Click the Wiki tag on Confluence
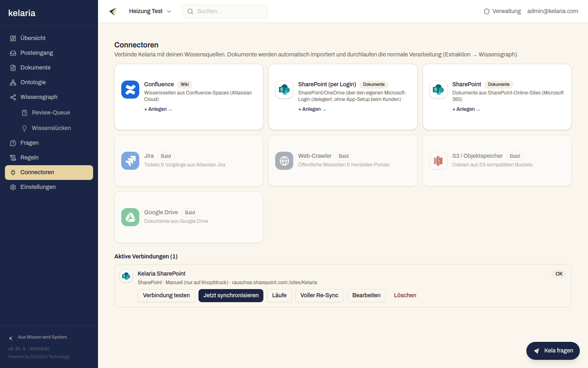The image size is (588, 368). (185, 85)
